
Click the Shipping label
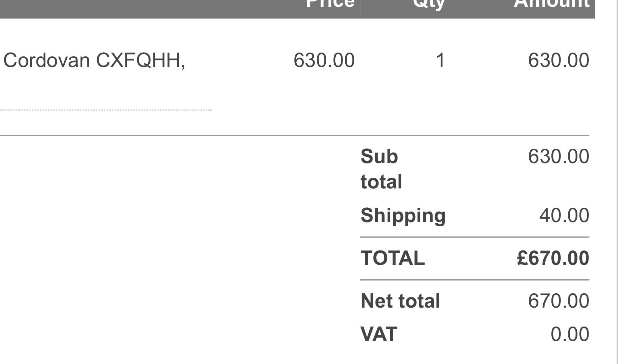coord(403,216)
